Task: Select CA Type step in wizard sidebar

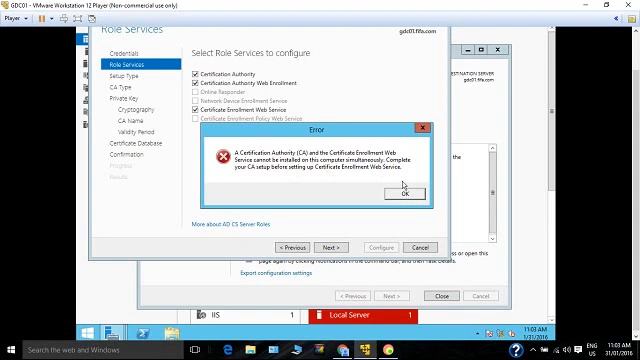Action: (x=120, y=87)
